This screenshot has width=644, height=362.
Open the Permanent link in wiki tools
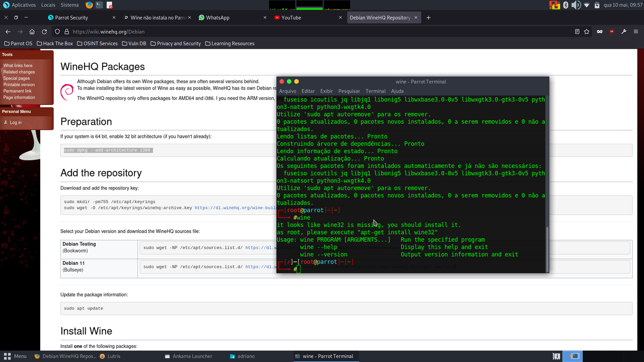coord(18,91)
